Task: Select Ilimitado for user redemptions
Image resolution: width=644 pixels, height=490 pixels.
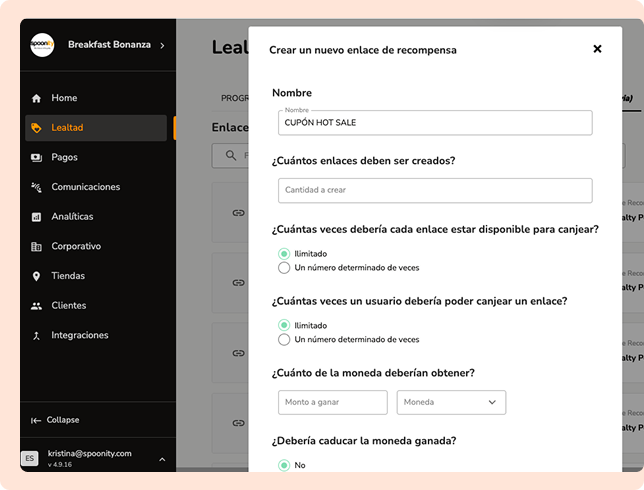Action: pos(284,325)
